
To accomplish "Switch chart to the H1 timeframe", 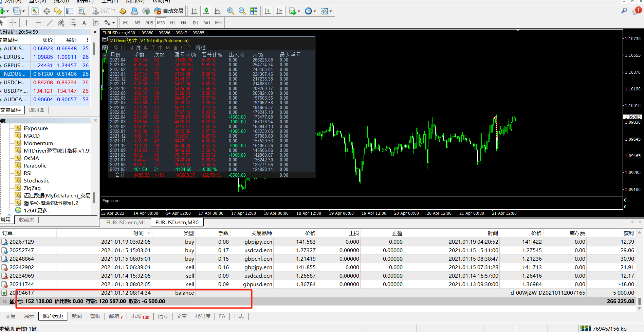I will point(172,23).
